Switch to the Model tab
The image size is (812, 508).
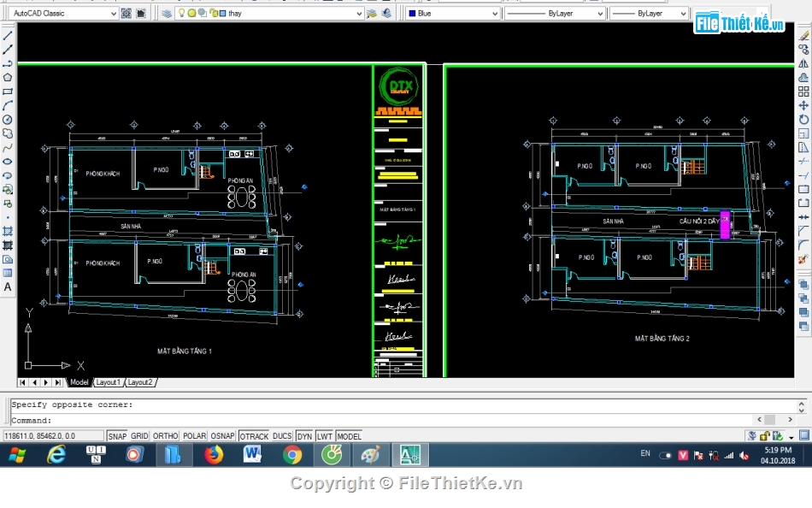click(x=79, y=382)
